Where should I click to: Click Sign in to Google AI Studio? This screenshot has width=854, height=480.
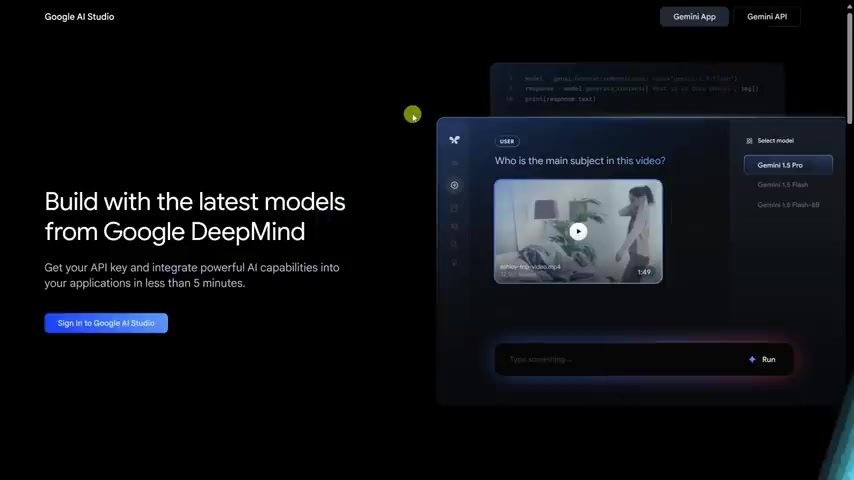106,323
